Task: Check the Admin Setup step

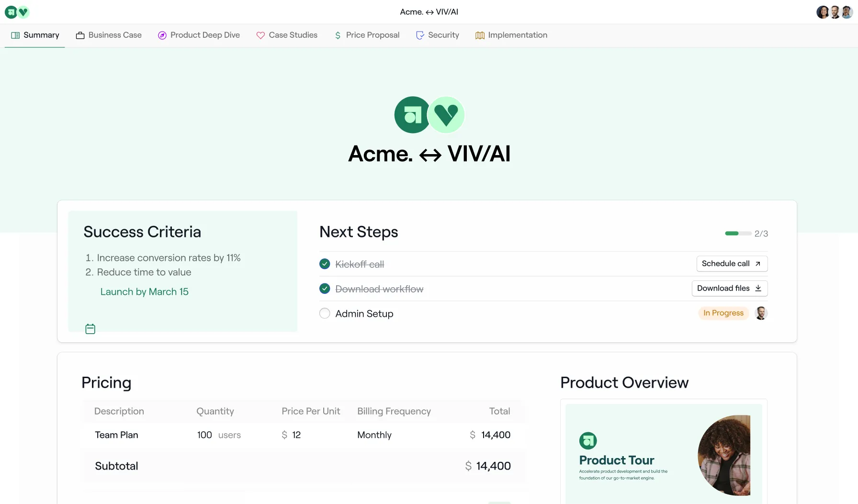Action: (325, 314)
